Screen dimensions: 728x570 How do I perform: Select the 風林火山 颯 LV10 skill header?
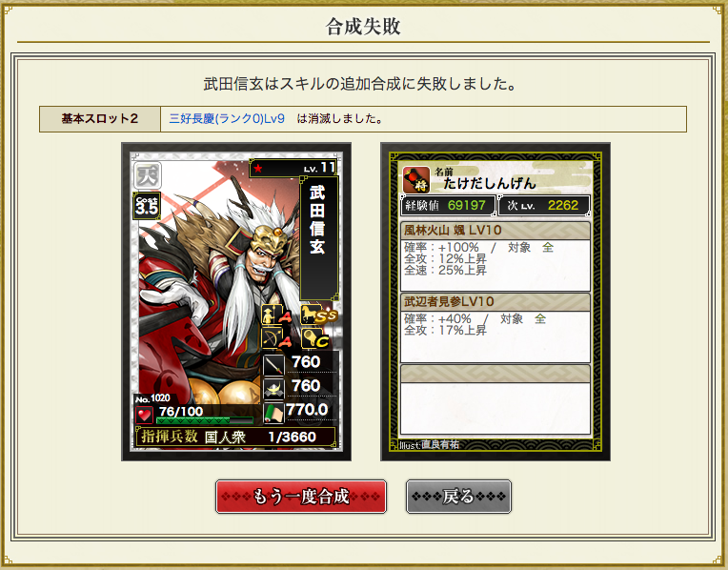tap(495, 231)
